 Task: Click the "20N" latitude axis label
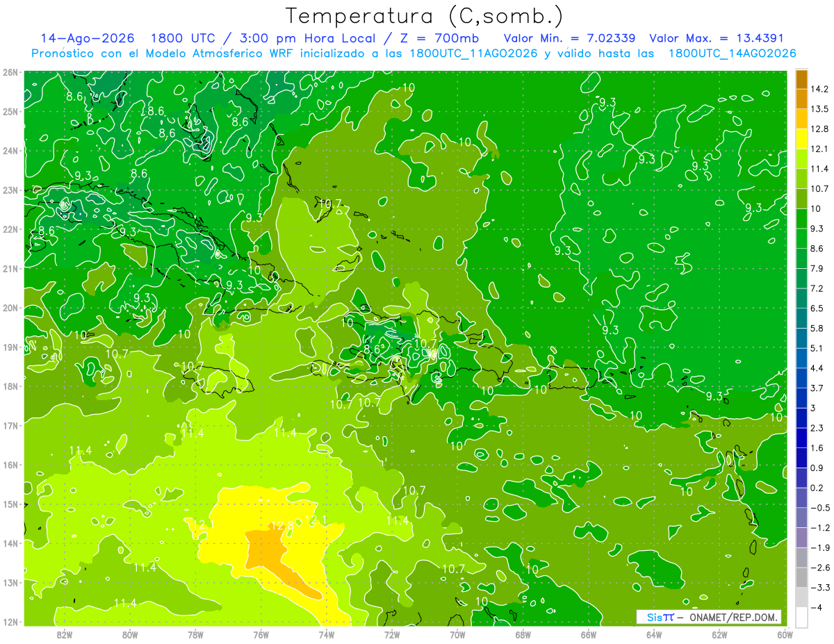point(10,308)
